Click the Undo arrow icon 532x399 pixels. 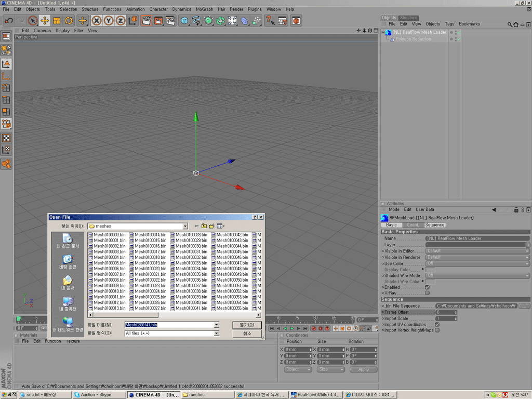[x=9, y=21]
